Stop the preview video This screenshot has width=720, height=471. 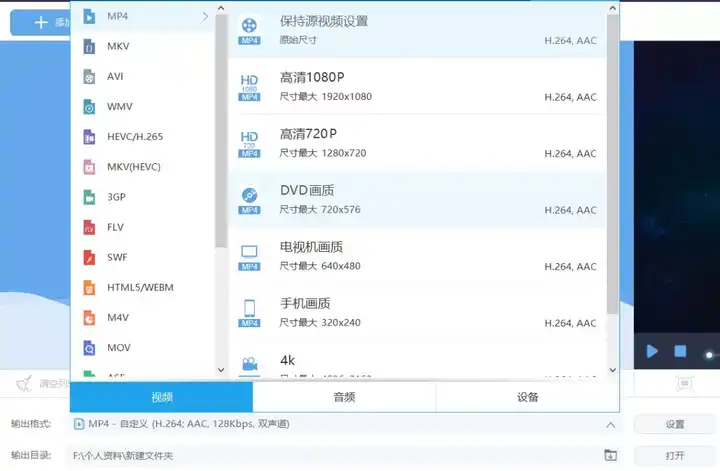[680, 351]
